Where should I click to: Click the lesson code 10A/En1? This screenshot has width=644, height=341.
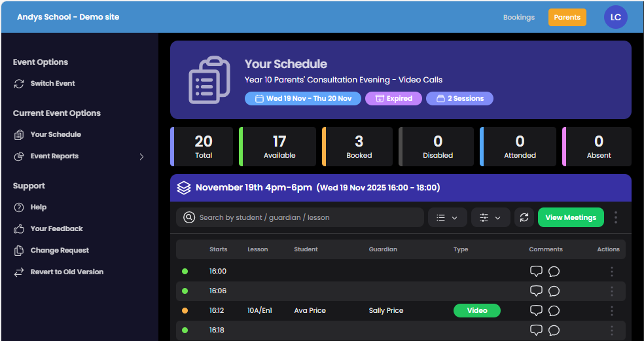coord(260,311)
